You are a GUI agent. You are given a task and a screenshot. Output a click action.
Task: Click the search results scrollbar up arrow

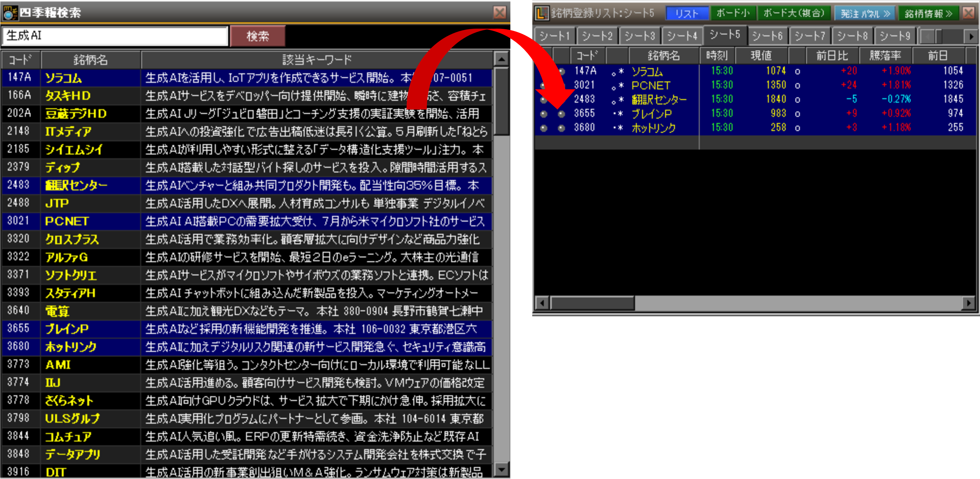501,59
